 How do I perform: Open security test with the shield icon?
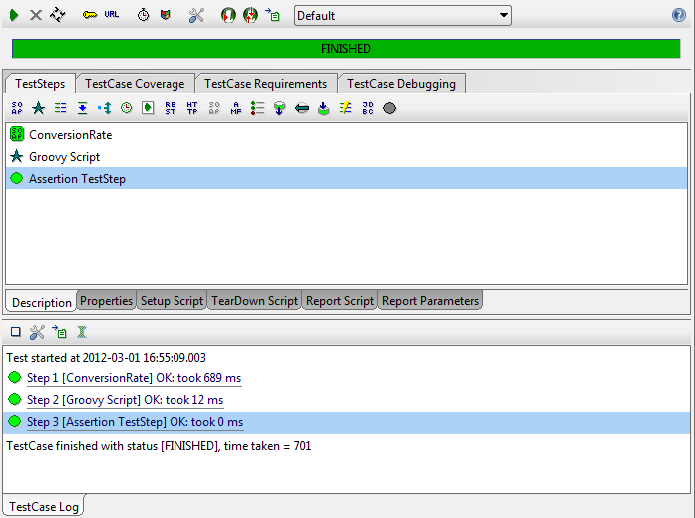point(165,15)
